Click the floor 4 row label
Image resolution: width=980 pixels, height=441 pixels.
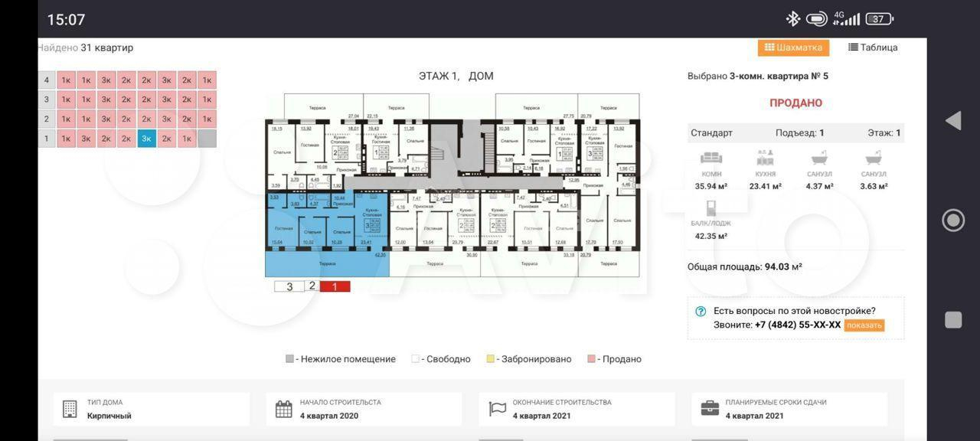[46, 80]
